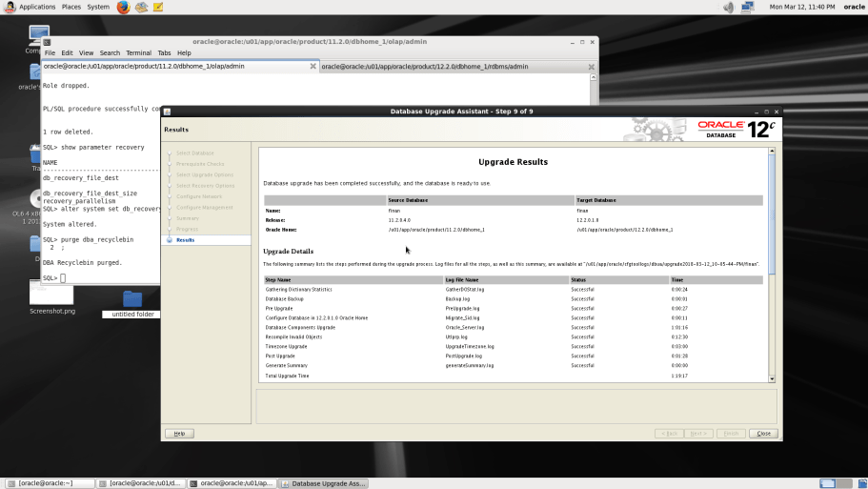This screenshot has width=868, height=489.
Task: Launch Firefox from the top panel
Action: [123, 8]
